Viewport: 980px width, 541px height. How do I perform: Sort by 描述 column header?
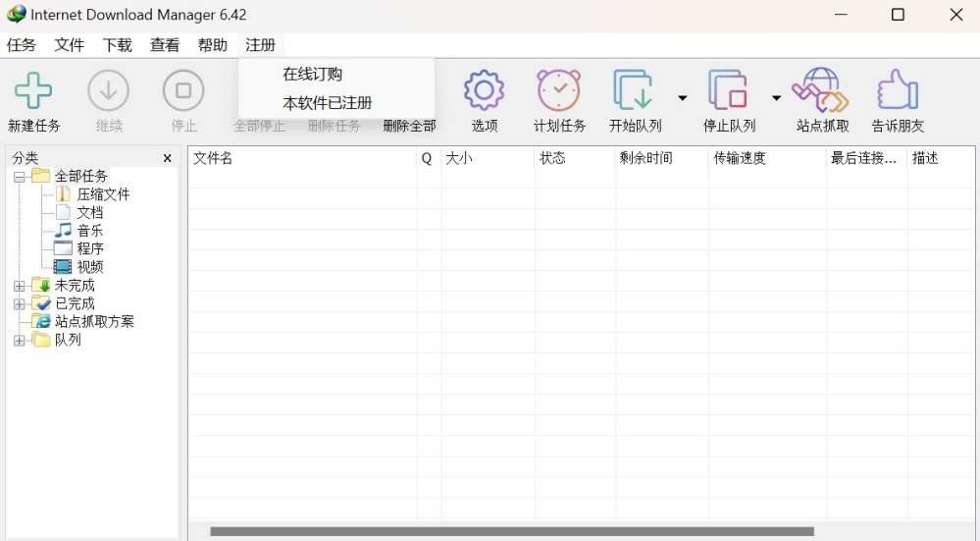tap(941, 158)
